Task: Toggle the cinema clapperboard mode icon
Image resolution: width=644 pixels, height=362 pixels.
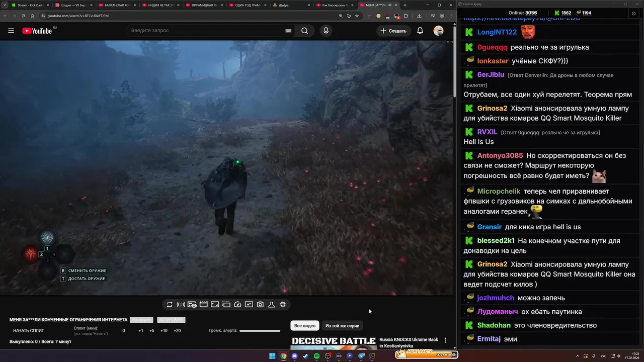Action: click(204, 305)
